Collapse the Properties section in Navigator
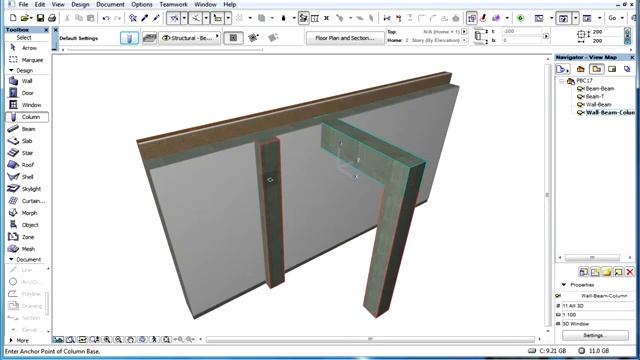This screenshot has height=360, width=640. click(564, 285)
